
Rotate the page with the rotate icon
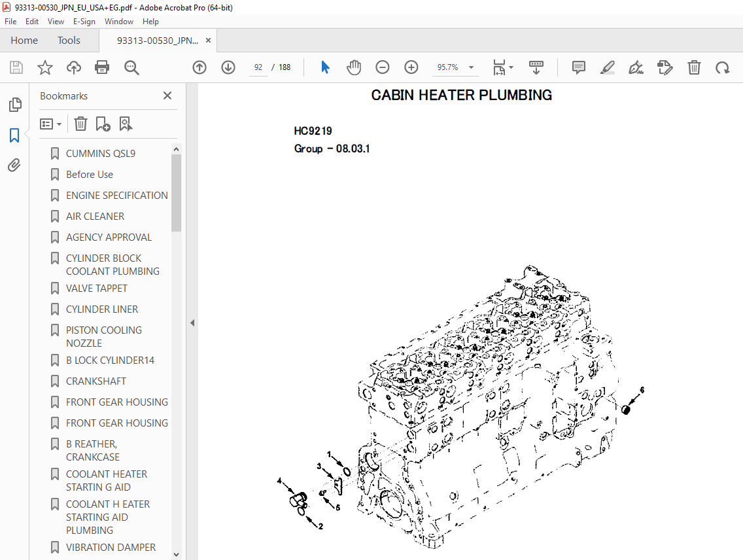pos(723,67)
